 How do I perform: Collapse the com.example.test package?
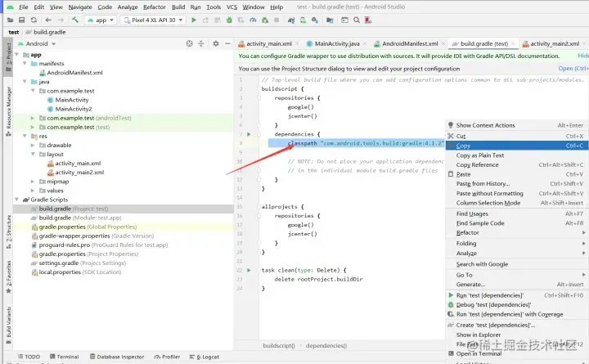pos(33,91)
